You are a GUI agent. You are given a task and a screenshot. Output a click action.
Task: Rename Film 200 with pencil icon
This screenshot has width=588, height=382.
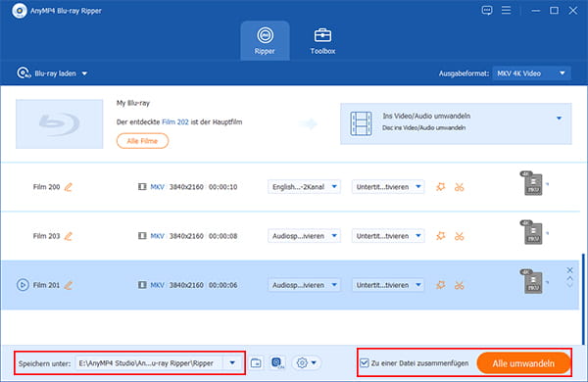tap(69, 187)
